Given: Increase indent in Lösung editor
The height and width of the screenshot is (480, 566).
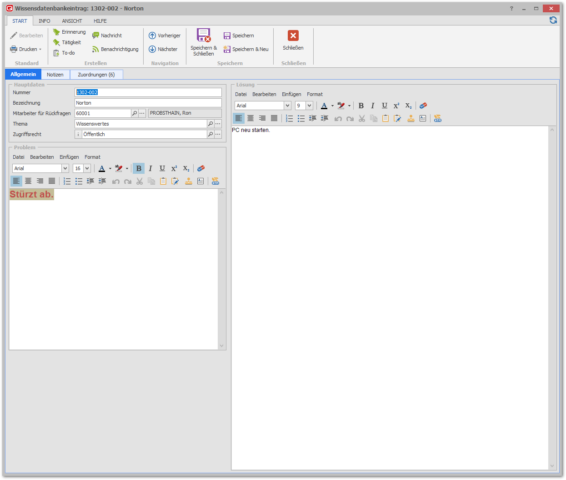Looking at the screenshot, I should click(x=325, y=118).
